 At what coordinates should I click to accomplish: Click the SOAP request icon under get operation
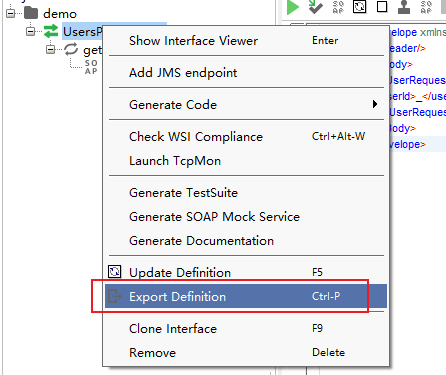pyautogui.click(x=91, y=67)
